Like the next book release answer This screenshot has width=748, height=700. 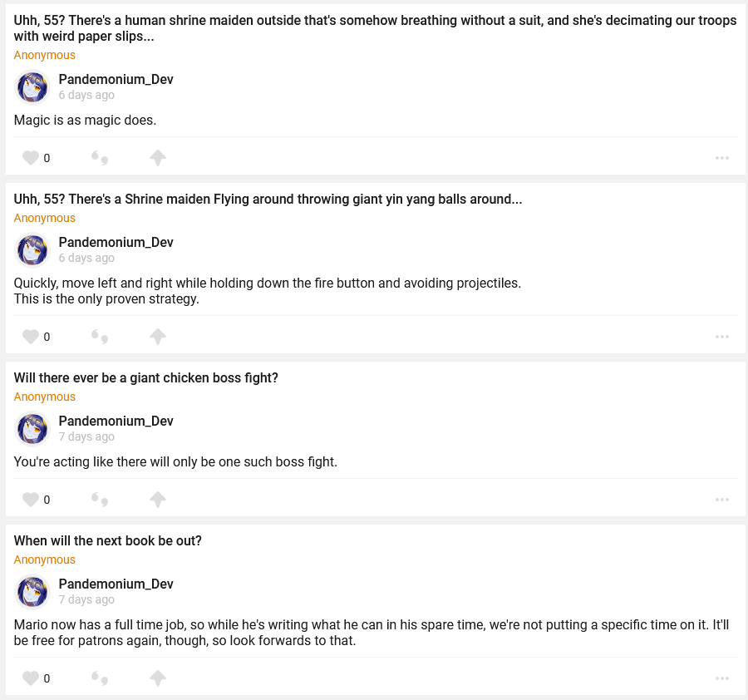pos(31,678)
